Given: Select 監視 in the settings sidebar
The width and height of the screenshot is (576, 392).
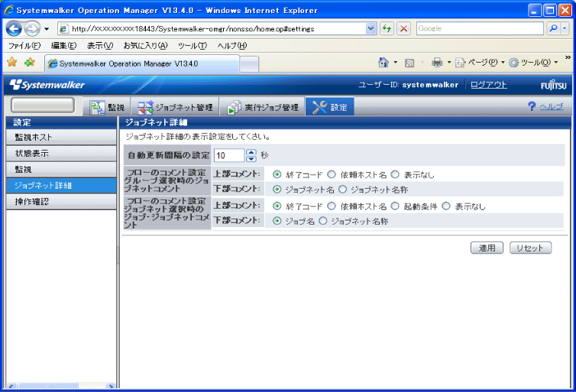Looking at the screenshot, I should [x=61, y=170].
